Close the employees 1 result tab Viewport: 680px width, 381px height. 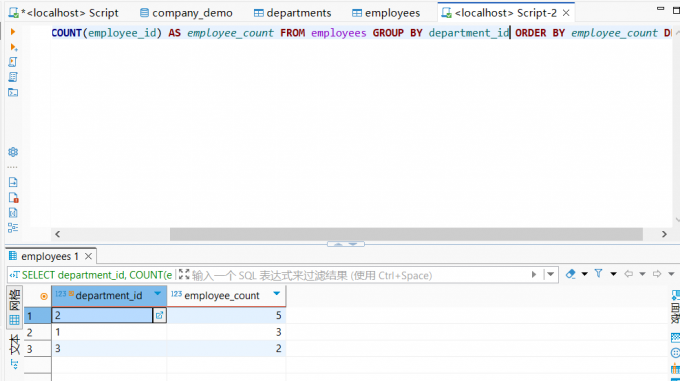click(x=88, y=256)
